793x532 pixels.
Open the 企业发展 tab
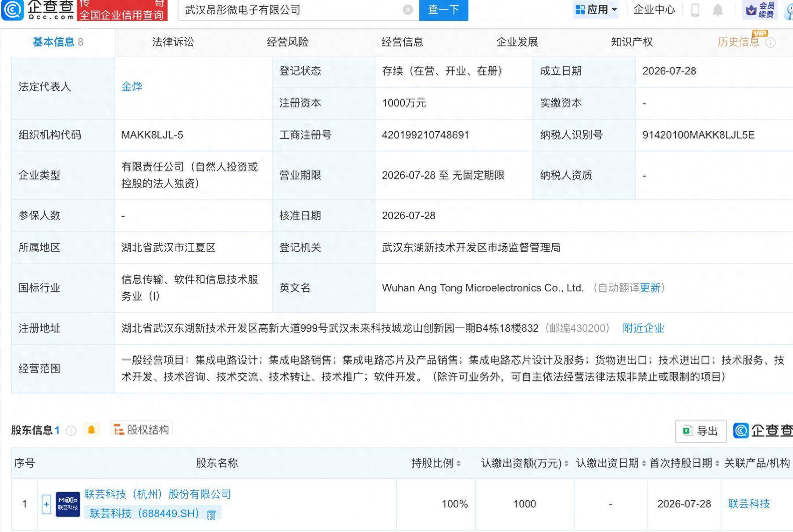[517, 42]
